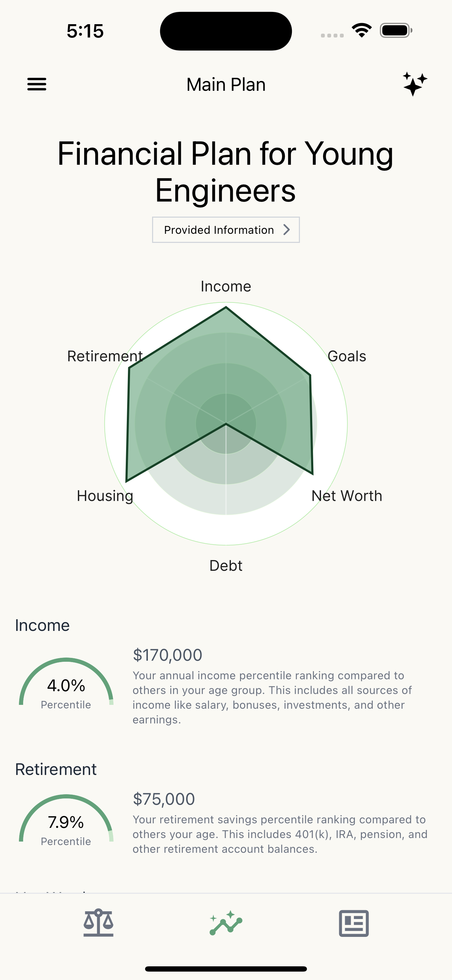Tap the Wi-Fi status icon
The width and height of the screenshot is (452, 980).
(362, 30)
